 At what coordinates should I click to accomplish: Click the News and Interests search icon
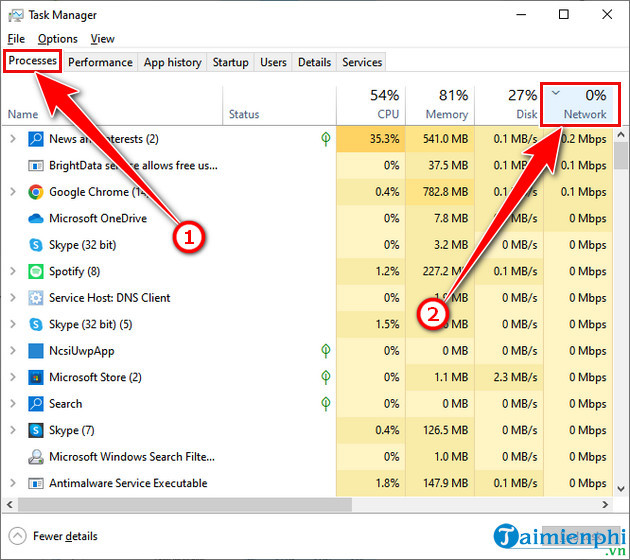coord(35,139)
